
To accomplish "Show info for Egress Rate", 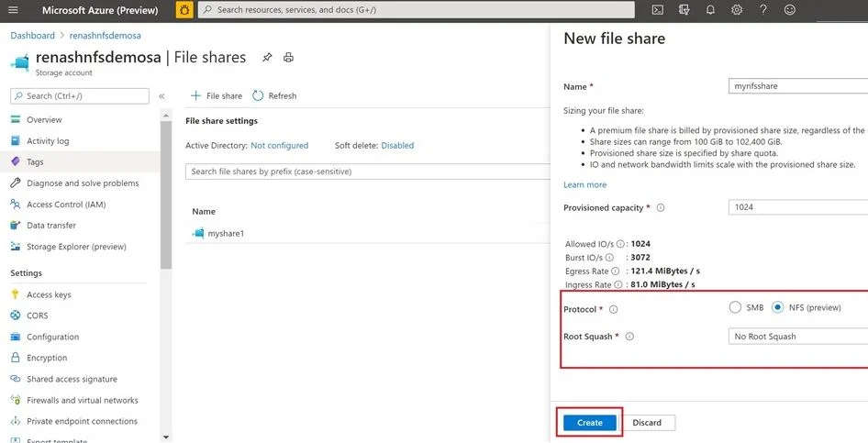I will point(615,271).
